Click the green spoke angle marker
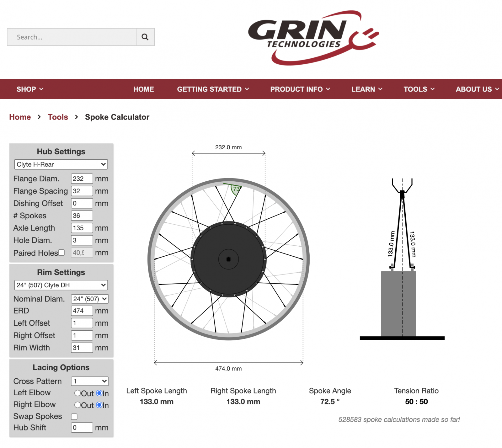Viewport: 502px width, 448px height. pos(236,189)
